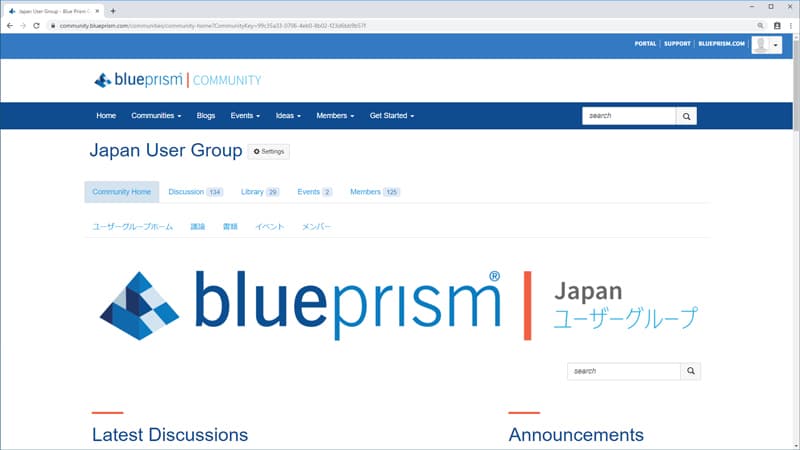This screenshot has height=450, width=800.
Task: Click the Blue Prism Japan banner image
Action: (398, 305)
